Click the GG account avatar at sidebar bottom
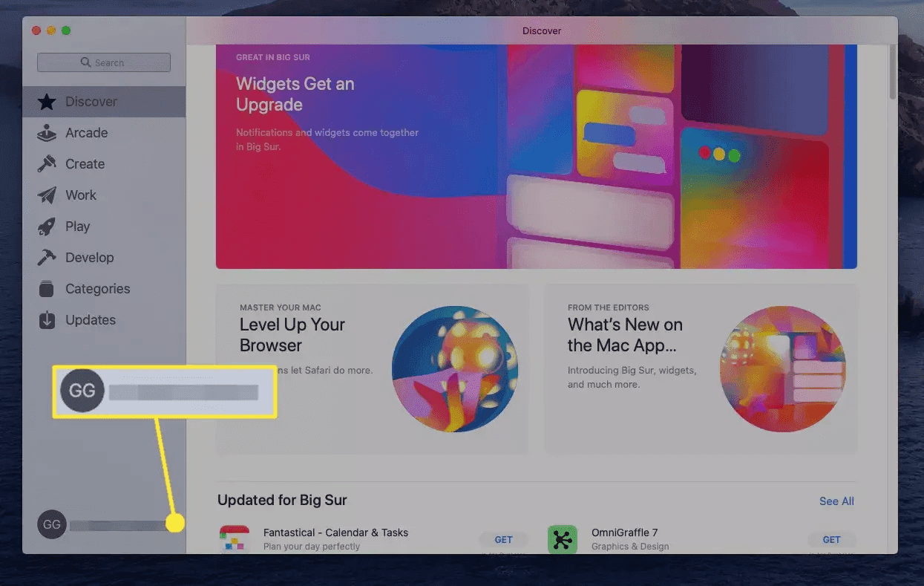The width and height of the screenshot is (924, 586). click(52, 524)
